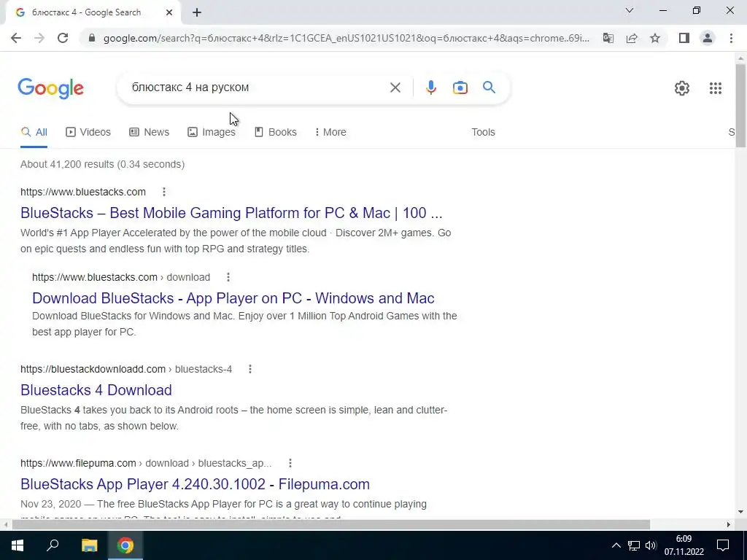Click the vertical scrollbar thumb
This screenshot has width=747, height=560.
pyautogui.click(x=740, y=105)
